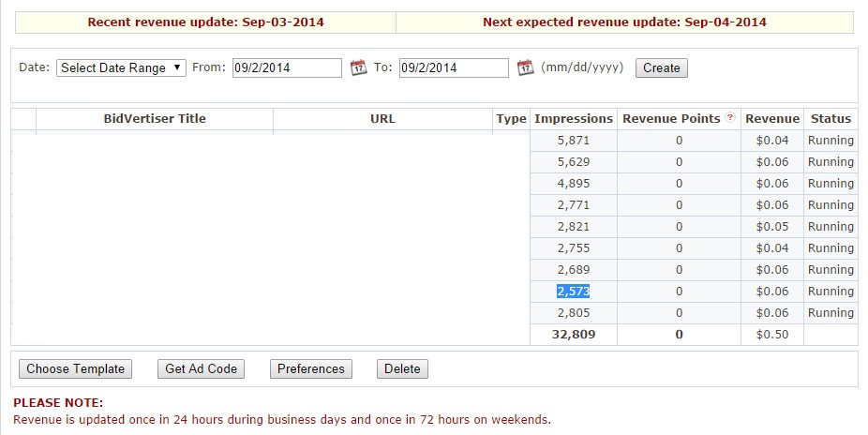Open the From date calendar picker icon

tap(359, 67)
